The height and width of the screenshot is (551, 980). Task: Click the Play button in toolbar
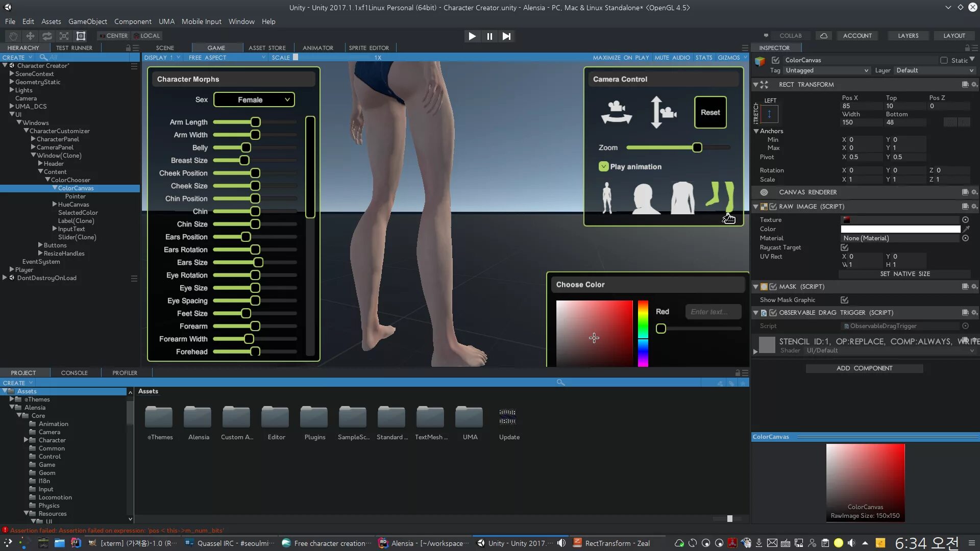(472, 36)
